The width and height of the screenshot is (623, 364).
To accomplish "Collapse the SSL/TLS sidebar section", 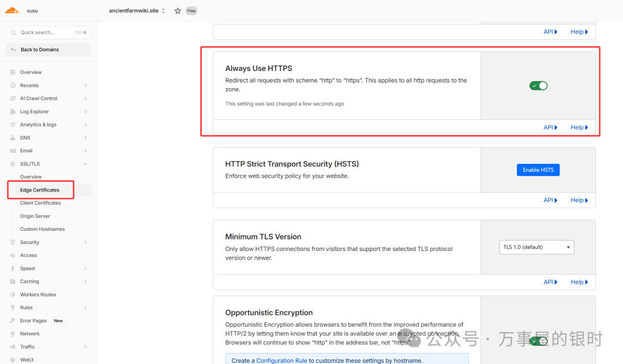I will point(85,164).
